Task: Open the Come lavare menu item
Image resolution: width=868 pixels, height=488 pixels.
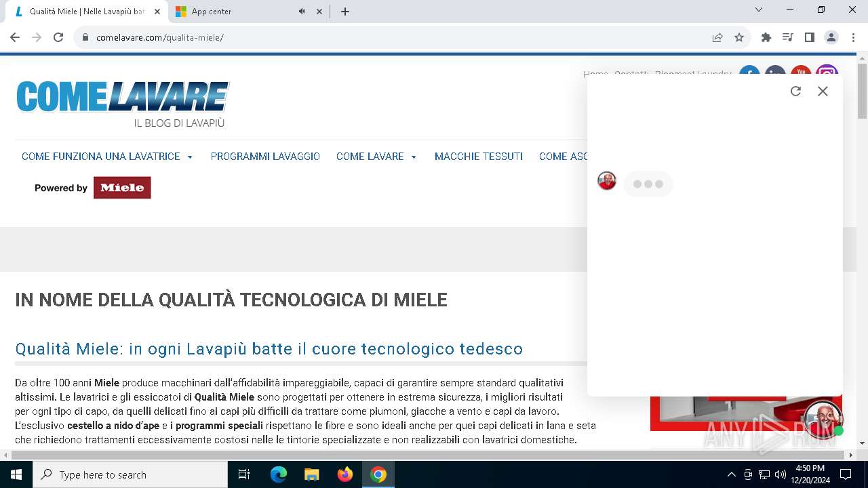Action: pos(370,157)
